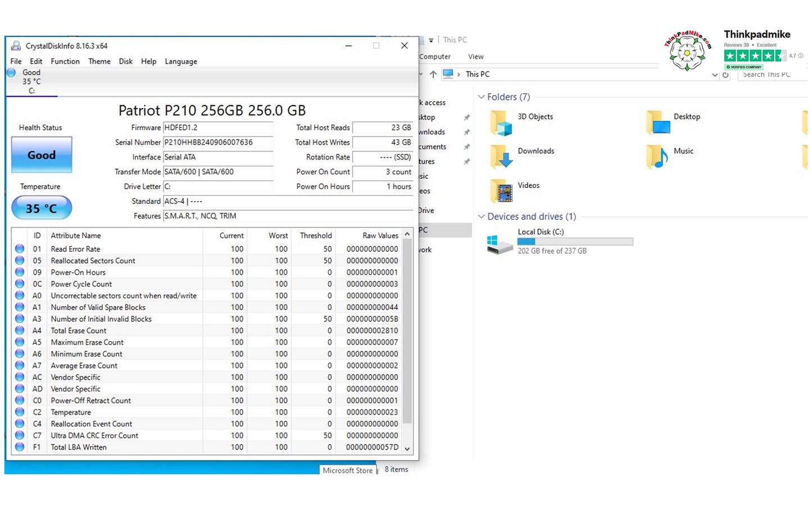
Task: Click the Local Disk (C:) usage bar
Action: point(575,242)
